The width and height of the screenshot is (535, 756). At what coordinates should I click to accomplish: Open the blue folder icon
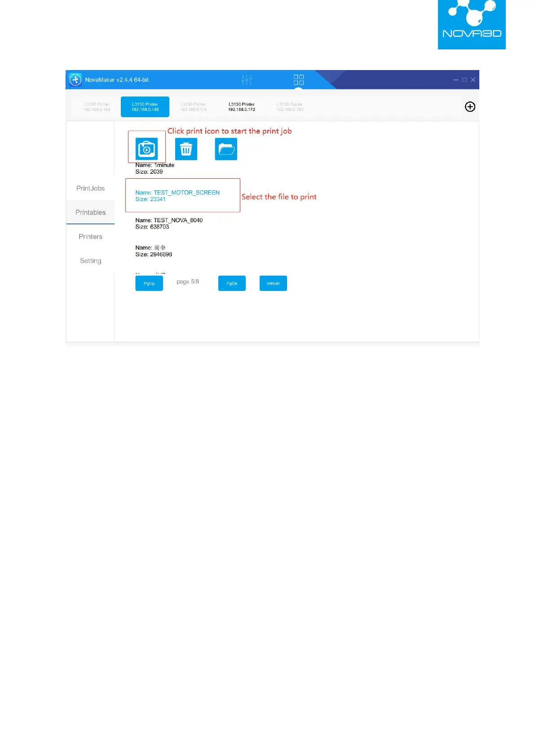tap(226, 149)
